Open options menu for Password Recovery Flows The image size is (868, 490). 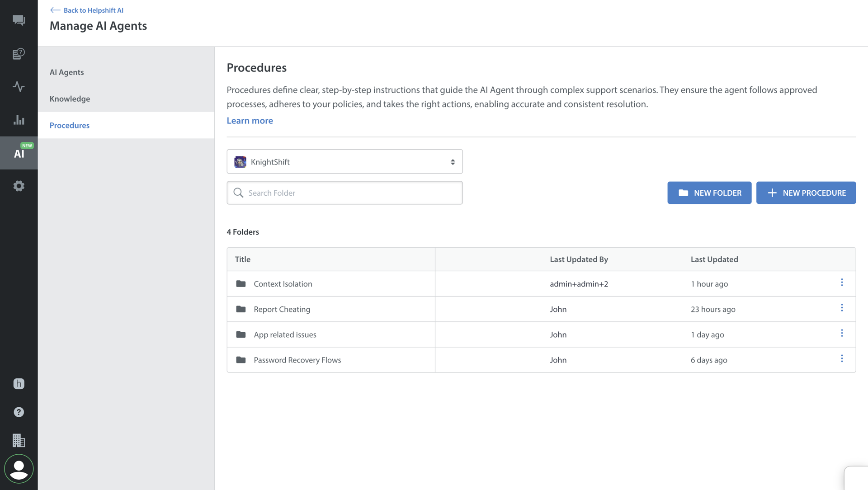(x=842, y=358)
